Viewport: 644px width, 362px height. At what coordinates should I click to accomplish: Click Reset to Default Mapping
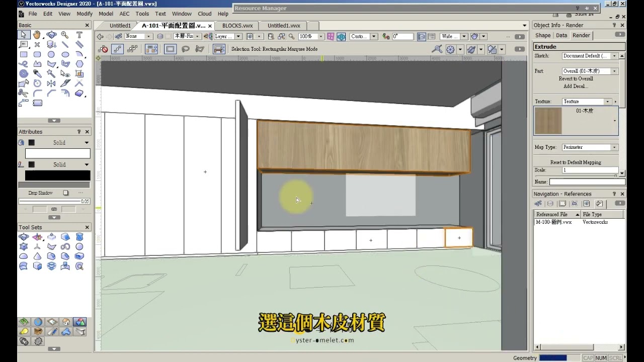click(576, 162)
